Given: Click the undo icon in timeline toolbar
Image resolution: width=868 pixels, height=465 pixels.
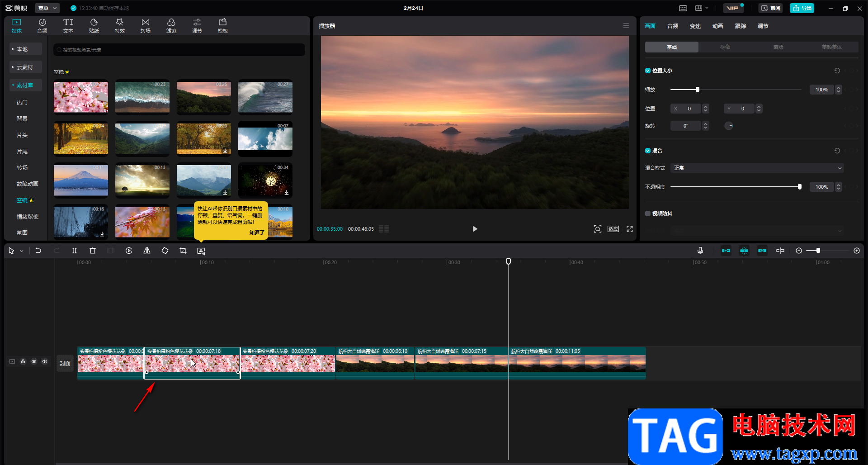Looking at the screenshot, I should tap(38, 251).
